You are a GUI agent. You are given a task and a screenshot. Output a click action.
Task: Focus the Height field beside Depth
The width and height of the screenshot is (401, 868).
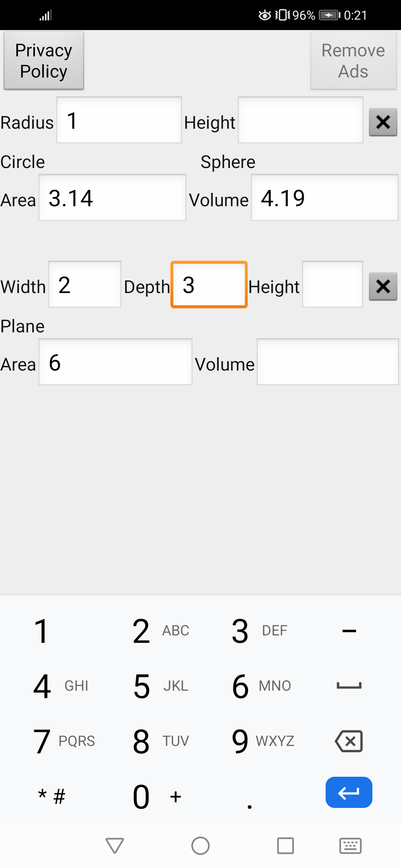tap(332, 285)
